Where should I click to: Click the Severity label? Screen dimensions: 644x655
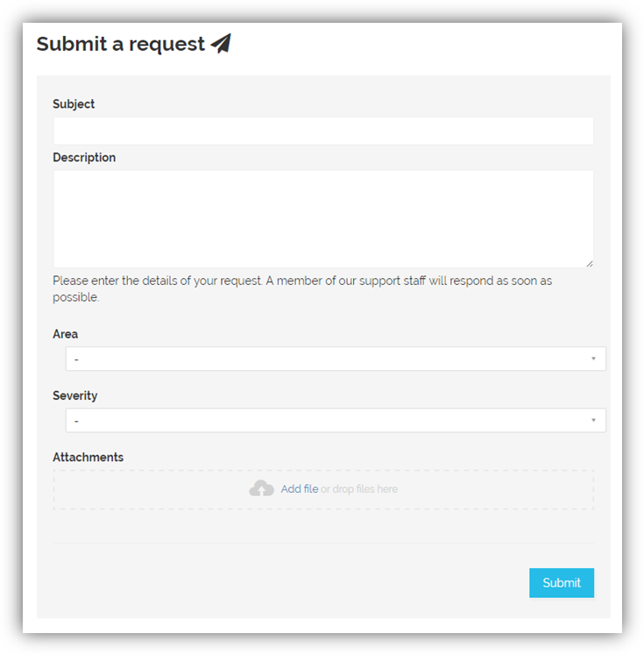click(75, 395)
